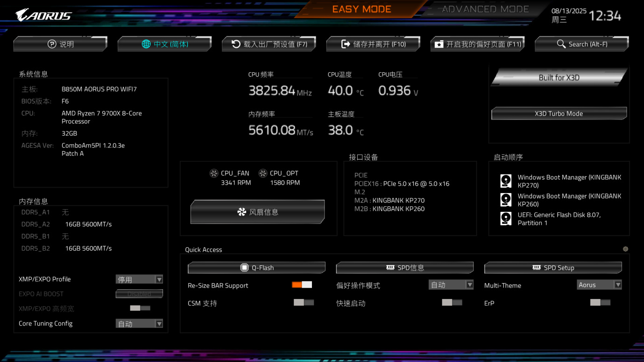Click the AORUS eagle logo
644x362 pixels.
43,15
